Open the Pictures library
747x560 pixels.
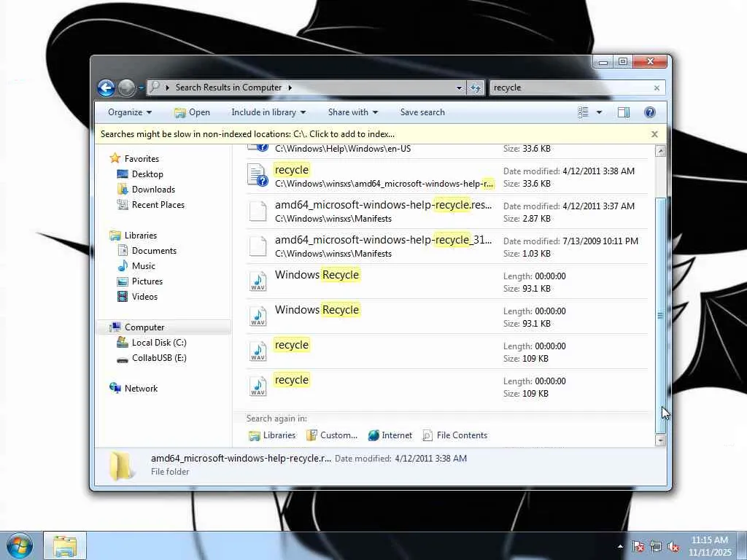pos(147,281)
